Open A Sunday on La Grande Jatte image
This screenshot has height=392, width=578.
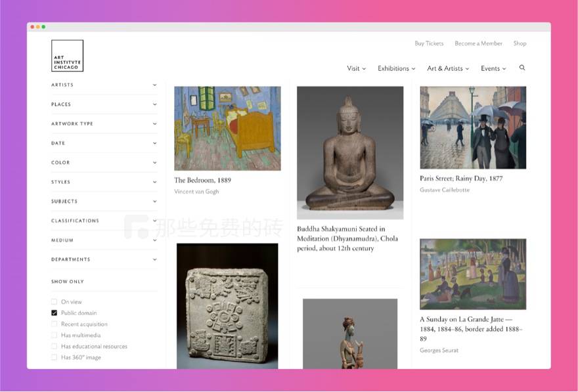pos(473,274)
